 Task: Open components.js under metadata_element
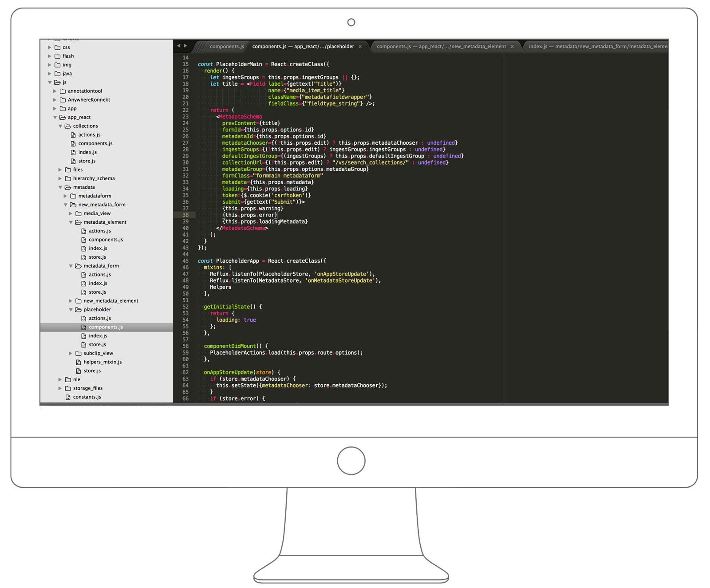[x=106, y=240]
